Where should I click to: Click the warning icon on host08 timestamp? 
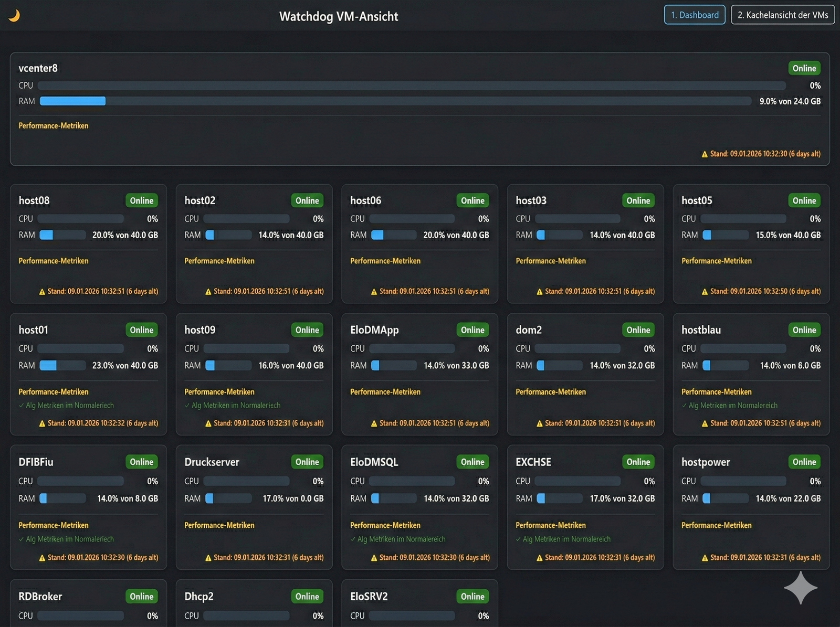tap(42, 292)
